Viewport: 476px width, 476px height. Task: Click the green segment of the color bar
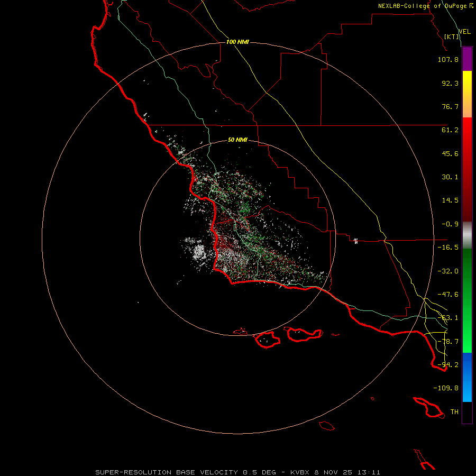pos(467,300)
